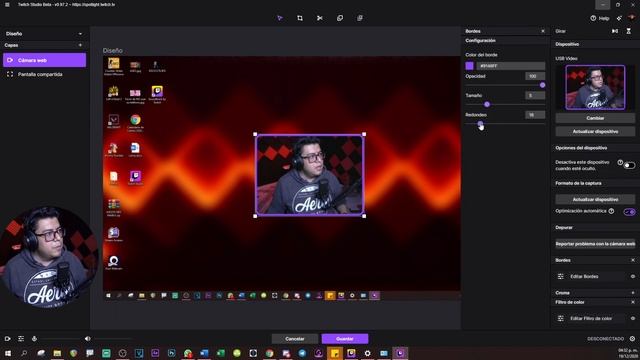The image size is (640, 360).
Task: Click the Windows taskbar search icon
Action: point(24,353)
